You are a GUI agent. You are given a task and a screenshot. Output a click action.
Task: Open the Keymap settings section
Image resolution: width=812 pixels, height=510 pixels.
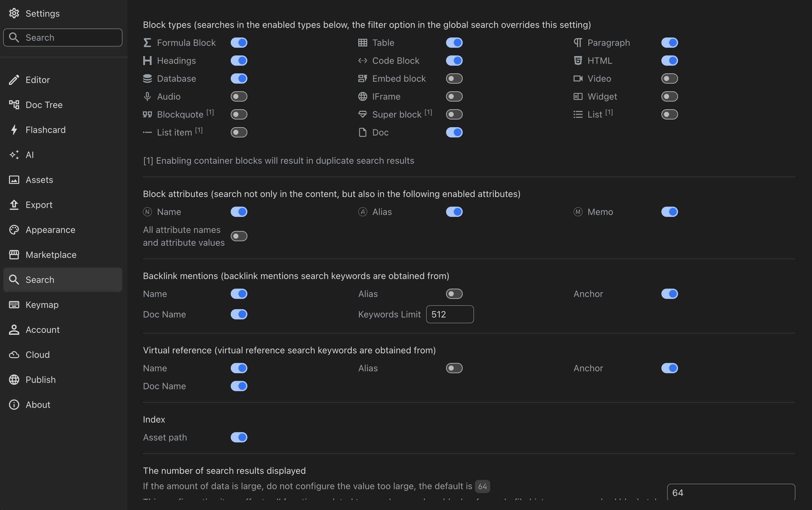pyautogui.click(x=63, y=304)
